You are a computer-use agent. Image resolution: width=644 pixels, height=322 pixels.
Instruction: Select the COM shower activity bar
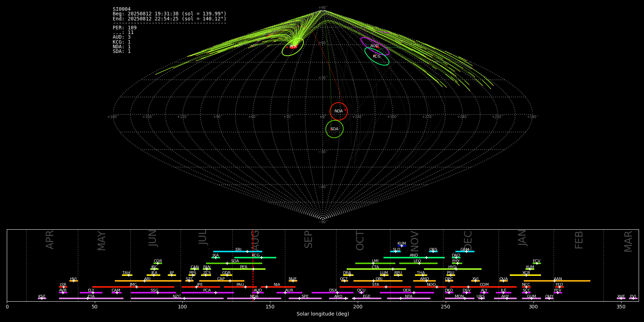click(x=483, y=287)
